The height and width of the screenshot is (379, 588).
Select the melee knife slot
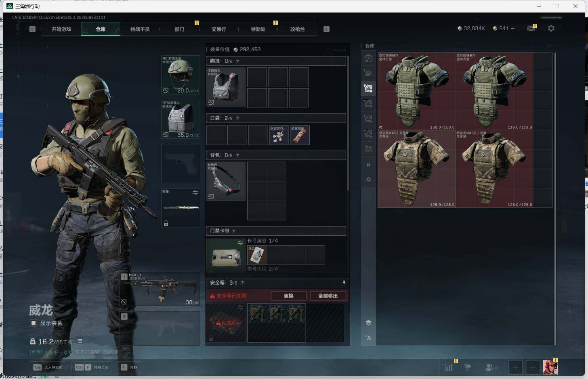click(181, 208)
